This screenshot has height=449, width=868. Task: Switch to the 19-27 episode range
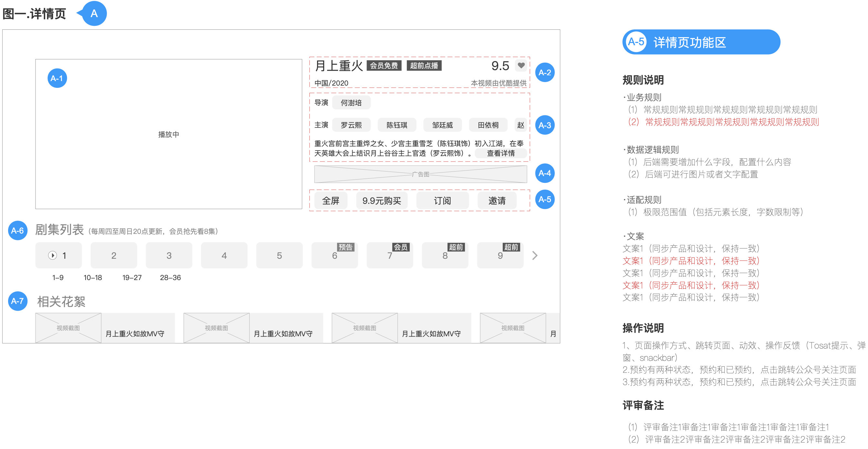(132, 277)
